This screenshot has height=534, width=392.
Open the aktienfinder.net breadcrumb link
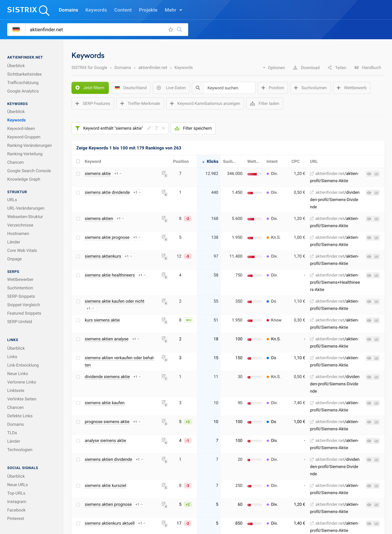click(153, 68)
